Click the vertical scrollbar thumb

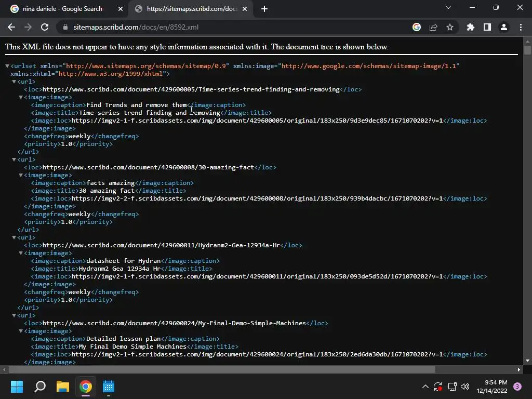(527, 49)
